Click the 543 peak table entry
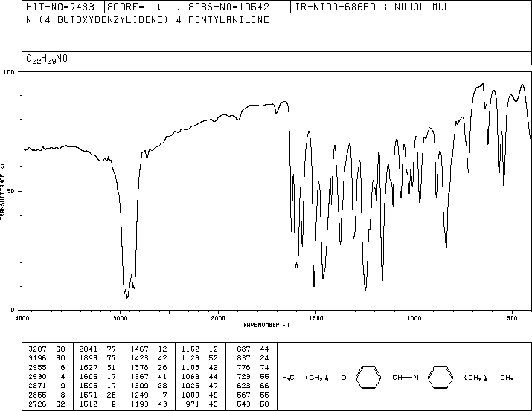Screen dimensions: 532x411 click(243, 404)
